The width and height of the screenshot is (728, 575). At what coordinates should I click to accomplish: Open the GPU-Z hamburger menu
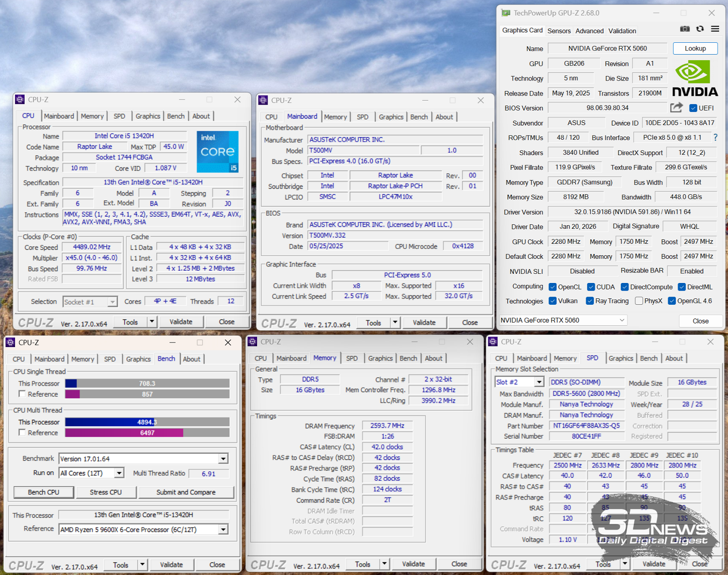point(715,29)
